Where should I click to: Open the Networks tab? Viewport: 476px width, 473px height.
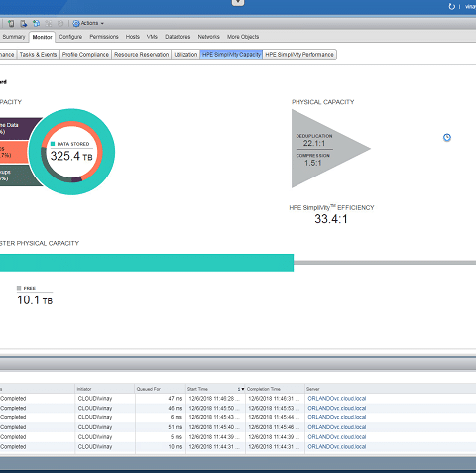point(208,37)
